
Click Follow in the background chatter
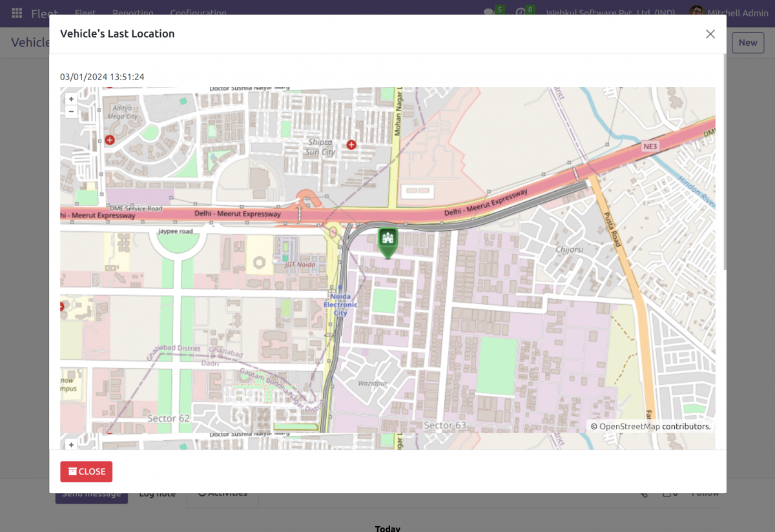tap(705, 493)
